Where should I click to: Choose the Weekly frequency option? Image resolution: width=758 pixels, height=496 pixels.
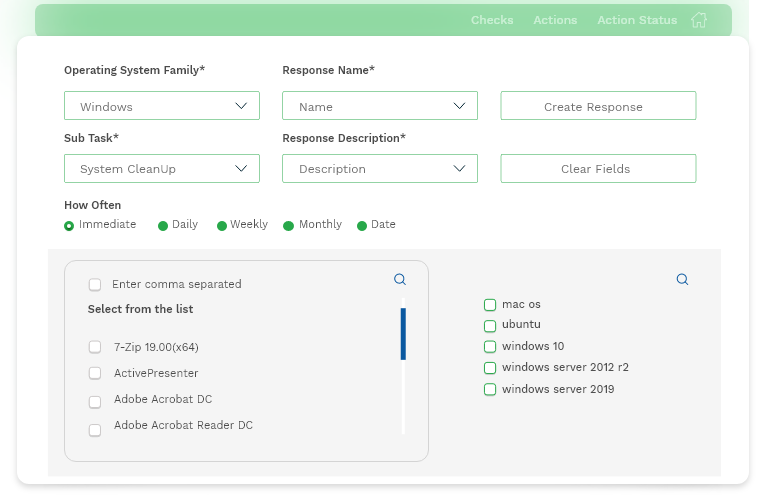(x=222, y=226)
